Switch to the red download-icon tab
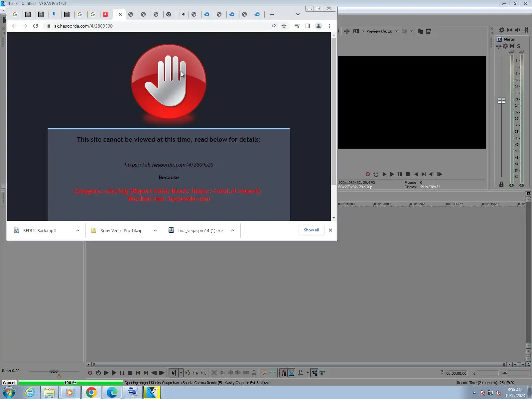This screenshot has height=399, width=532. point(105,14)
